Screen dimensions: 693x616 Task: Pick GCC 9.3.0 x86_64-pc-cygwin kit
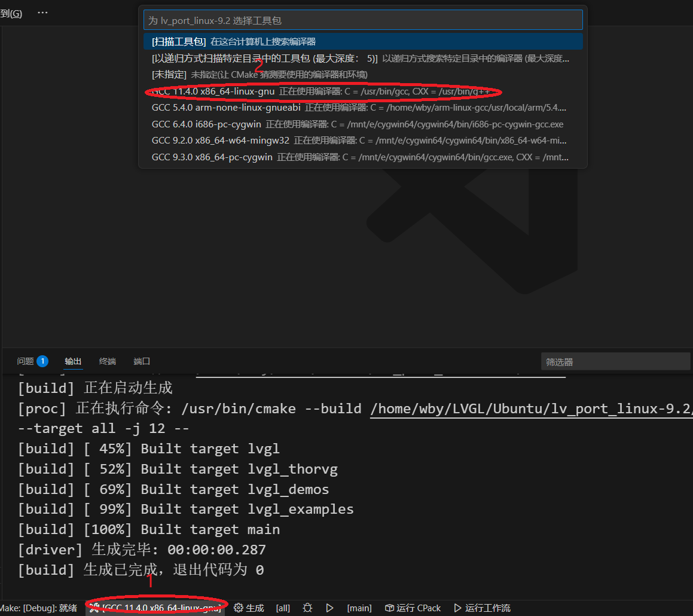(363, 157)
